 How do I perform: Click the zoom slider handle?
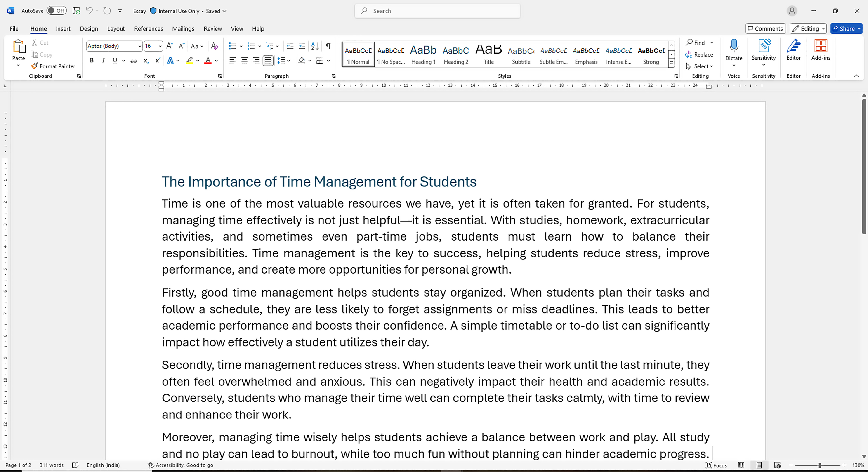click(x=819, y=465)
